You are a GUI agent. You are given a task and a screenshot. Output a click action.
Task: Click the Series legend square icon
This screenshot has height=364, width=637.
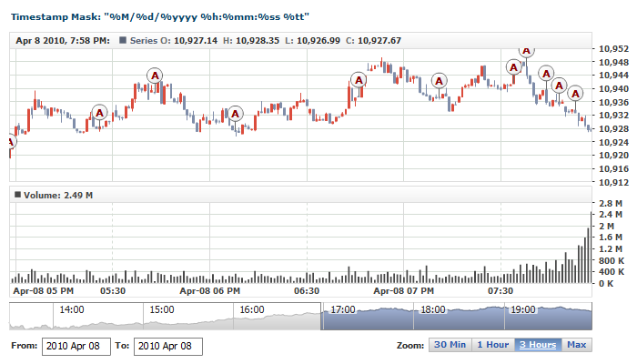click(x=122, y=41)
